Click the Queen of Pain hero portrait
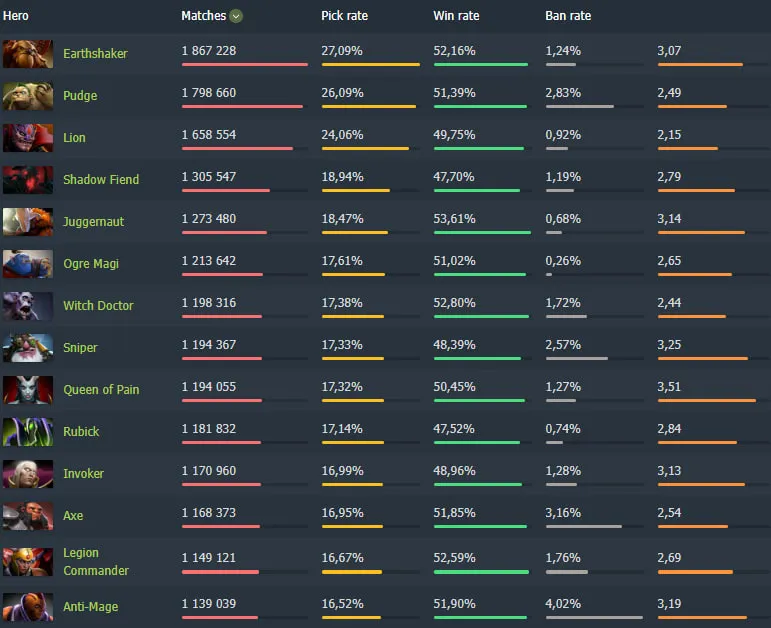Image resolution: width=771 pixels, height=628 pixels. point(28,390)
